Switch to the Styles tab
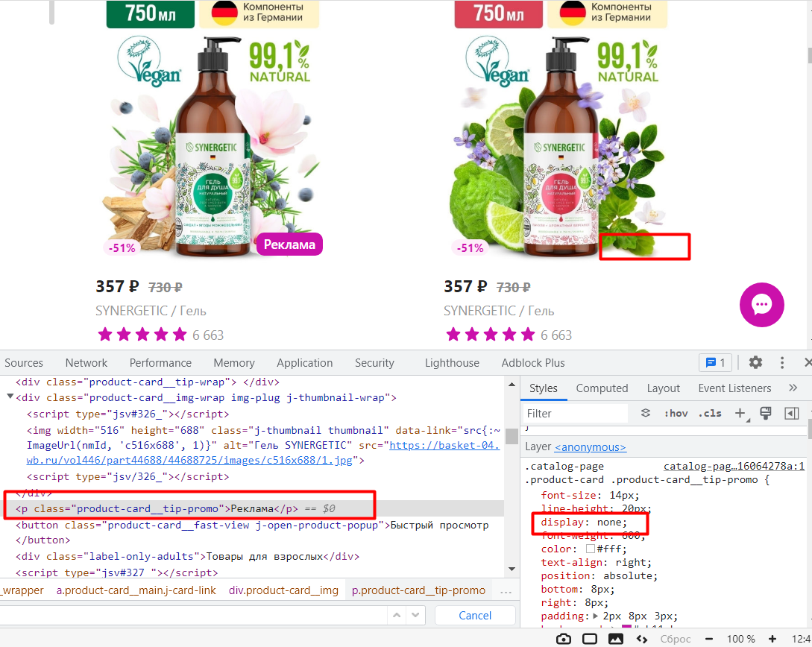The height and width of the screenshot is (647, 812). tap(544, 388)
